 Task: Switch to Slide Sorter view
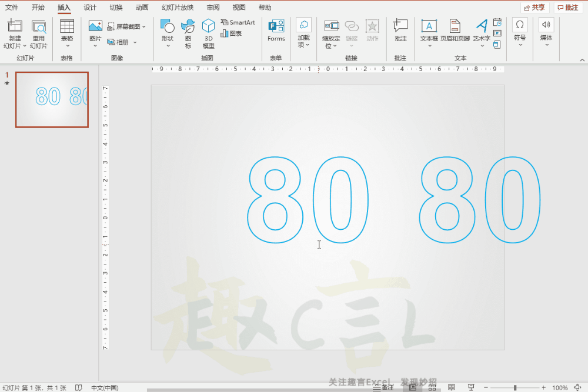432,387
